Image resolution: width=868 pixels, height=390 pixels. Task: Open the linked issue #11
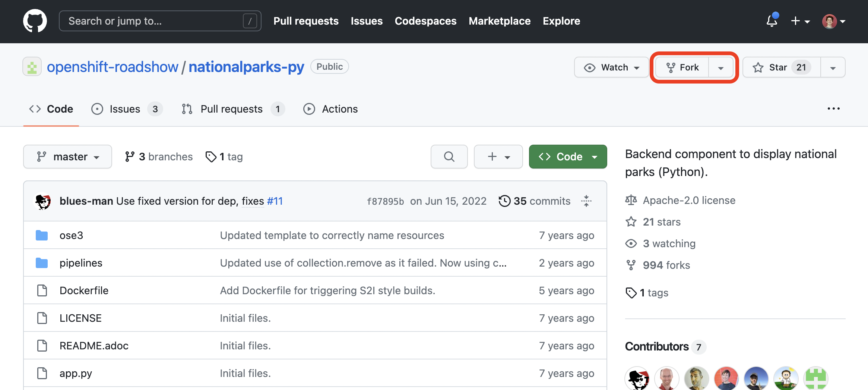[x=275, y=201]
